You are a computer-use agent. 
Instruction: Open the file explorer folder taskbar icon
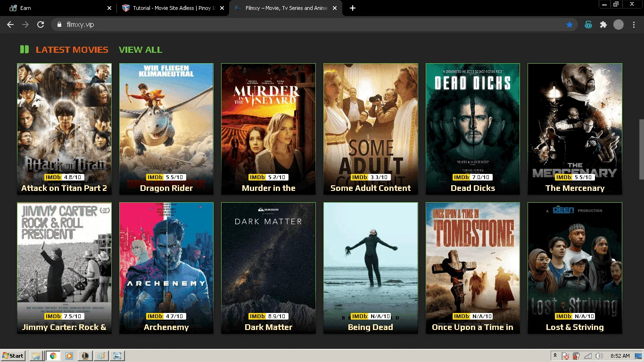[x=36, y=356]
